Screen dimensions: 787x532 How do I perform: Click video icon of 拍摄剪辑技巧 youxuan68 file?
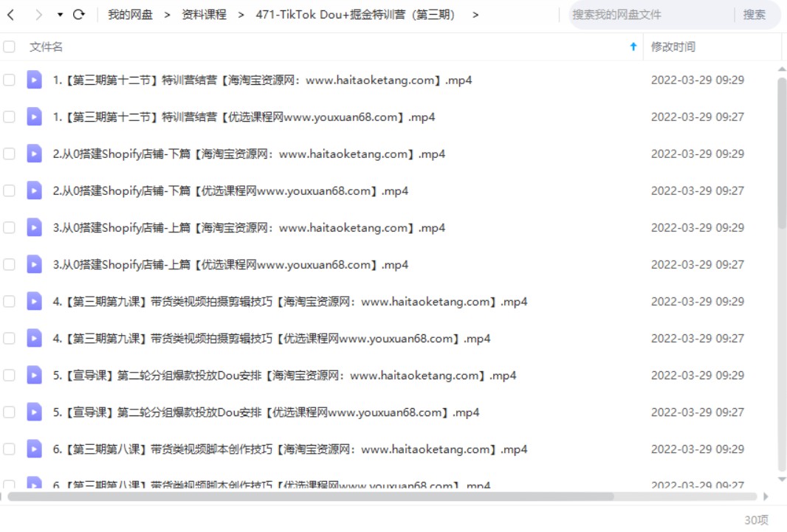coord(34,338)
